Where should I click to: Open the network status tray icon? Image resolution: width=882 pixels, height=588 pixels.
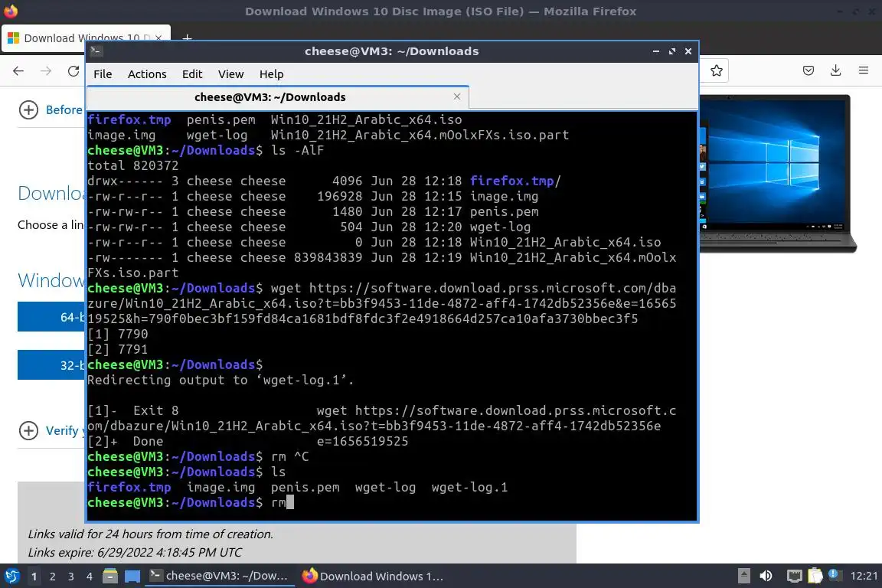point(794,576)
